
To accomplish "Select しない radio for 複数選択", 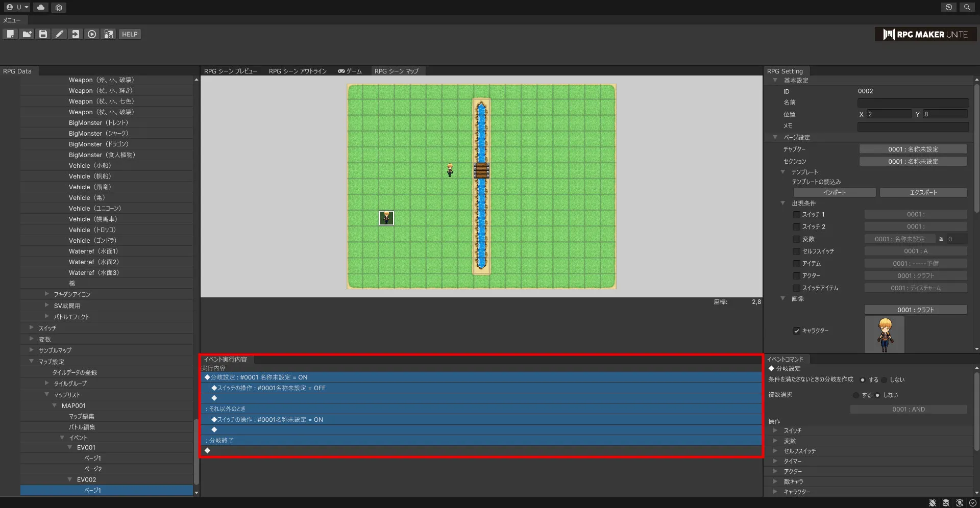I will coord(877,395).
